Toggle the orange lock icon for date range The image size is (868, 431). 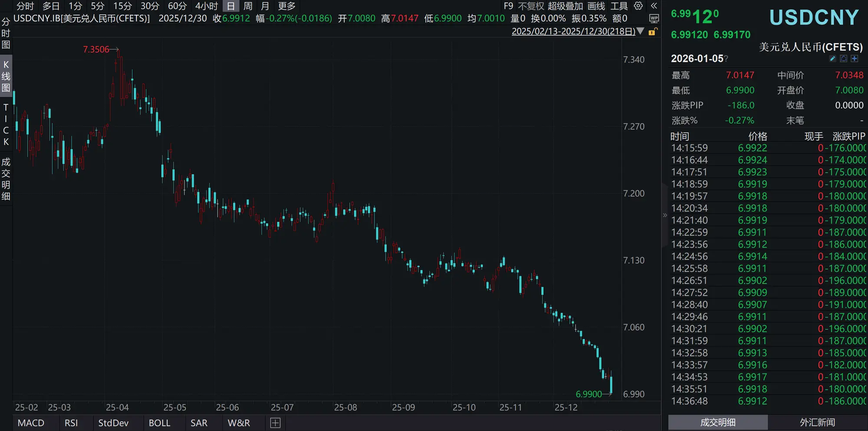[x=653, y=32]
